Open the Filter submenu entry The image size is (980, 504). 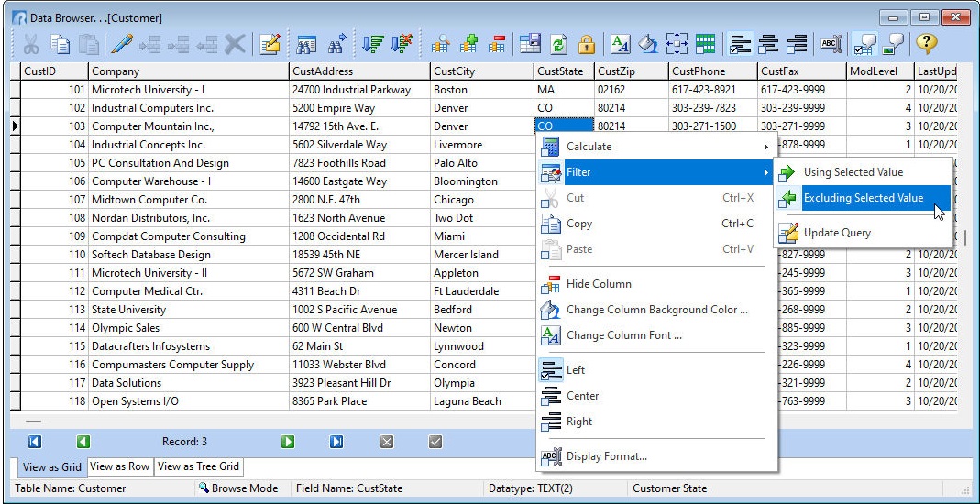coord(656,172)
